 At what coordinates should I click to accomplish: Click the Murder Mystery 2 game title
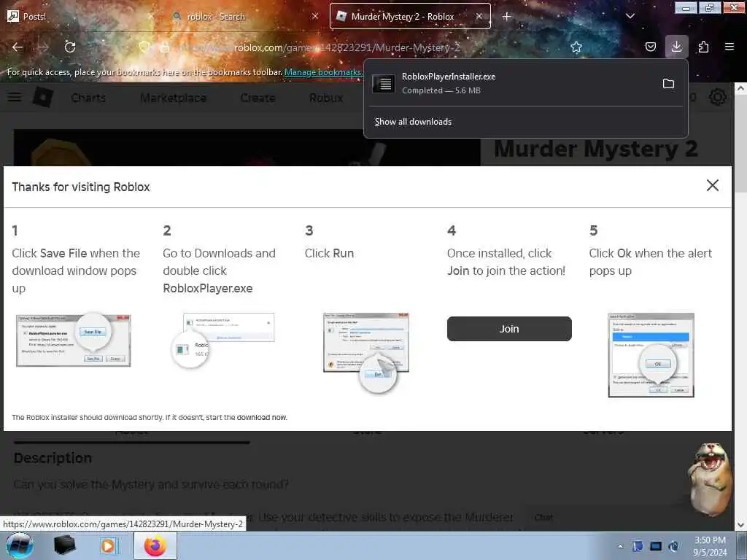coord(595,149)
